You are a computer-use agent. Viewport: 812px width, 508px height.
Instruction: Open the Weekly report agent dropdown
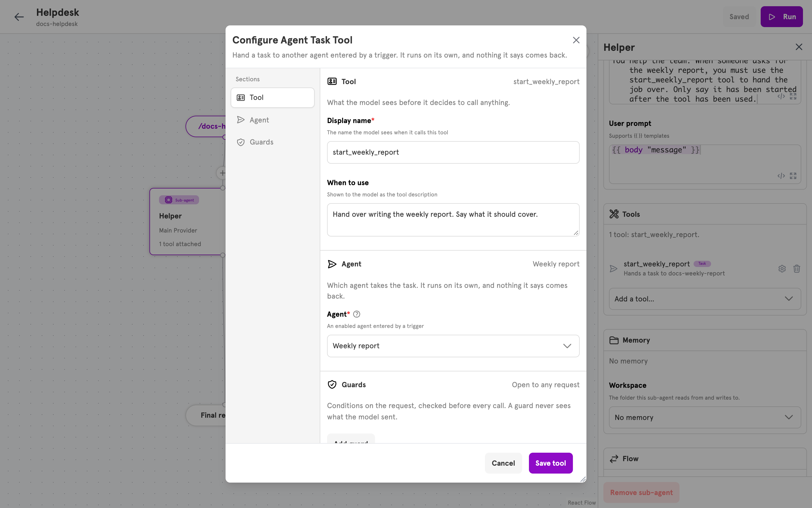tap(453, 346)
